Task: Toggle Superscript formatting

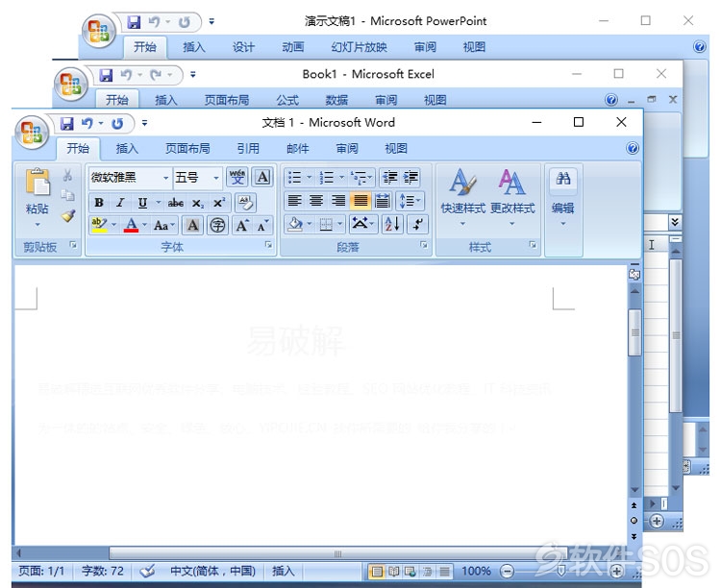Action: pos(219,203)
